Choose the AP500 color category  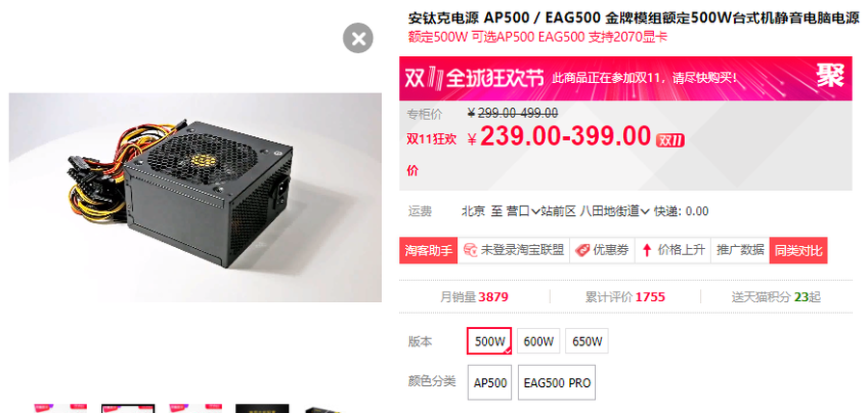pyautogui.click(x=491, y=382)
